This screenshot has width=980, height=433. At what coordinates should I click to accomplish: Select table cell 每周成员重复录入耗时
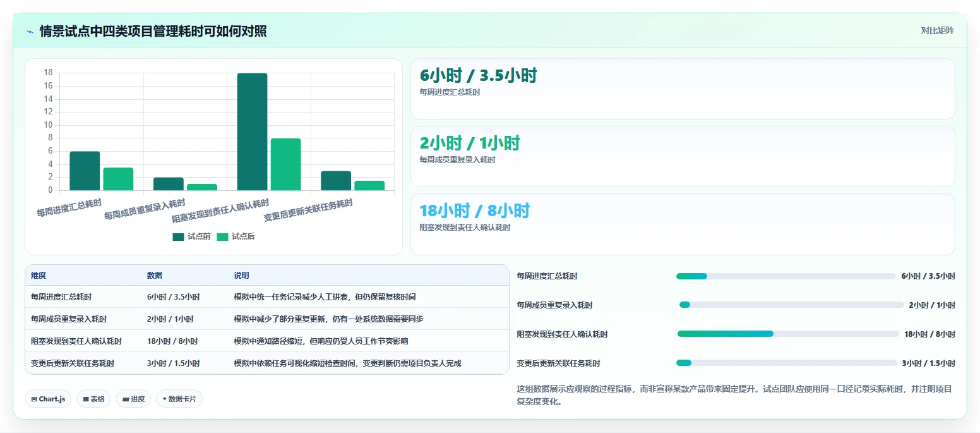[69, 319]
